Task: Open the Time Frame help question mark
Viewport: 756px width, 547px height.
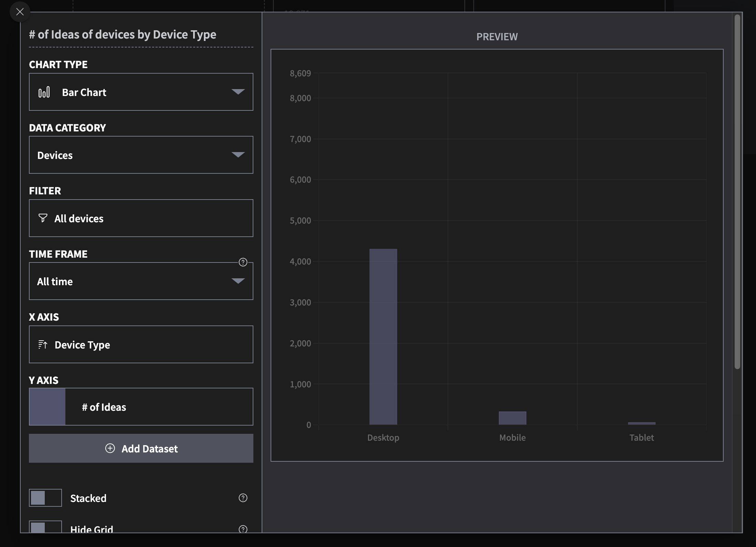Action: pyautogui.click(x=243, y=262)
